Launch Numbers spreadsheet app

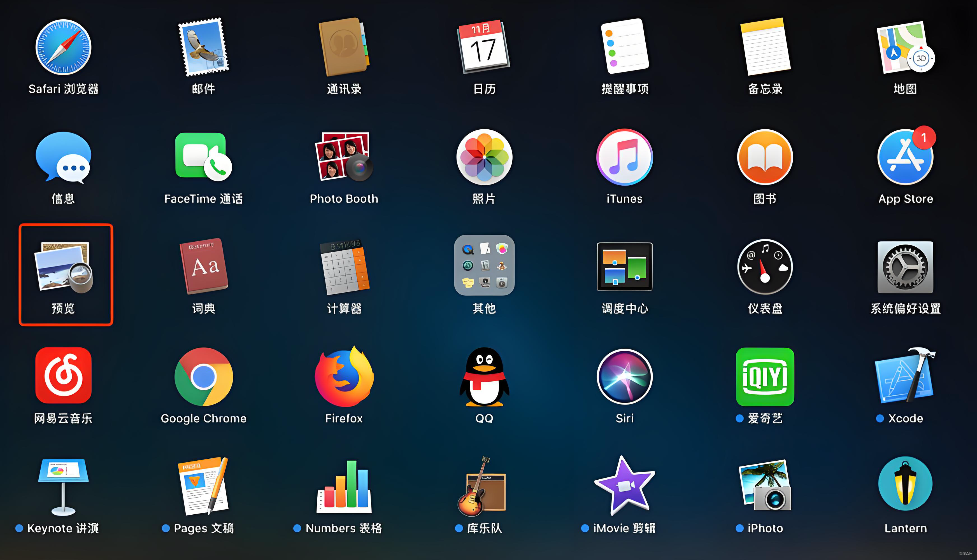[x=344, y=486]
